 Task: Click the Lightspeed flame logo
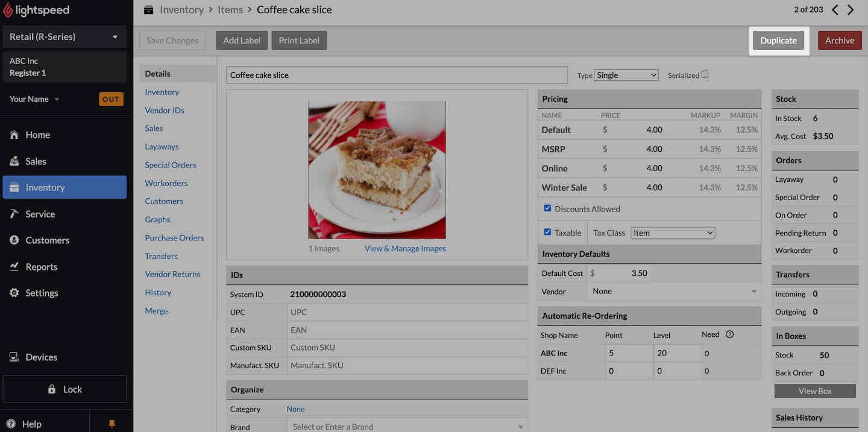tap(8, 10)
